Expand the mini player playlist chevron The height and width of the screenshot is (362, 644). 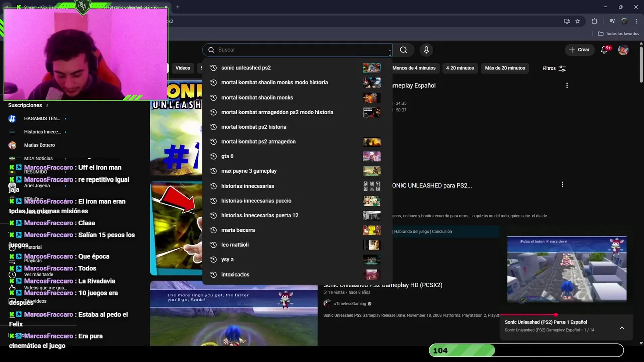tap(622, 328)
